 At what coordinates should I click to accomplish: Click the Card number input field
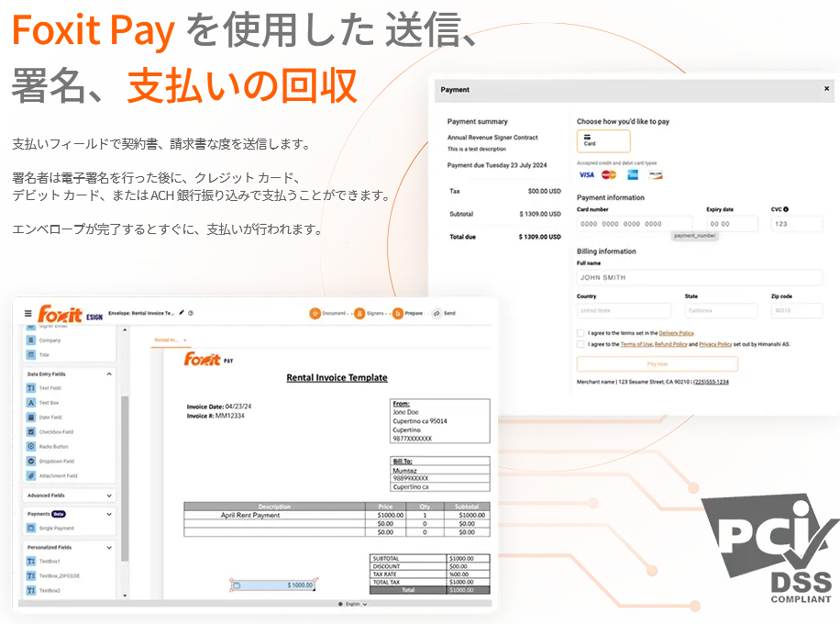(x=635, y=224)
